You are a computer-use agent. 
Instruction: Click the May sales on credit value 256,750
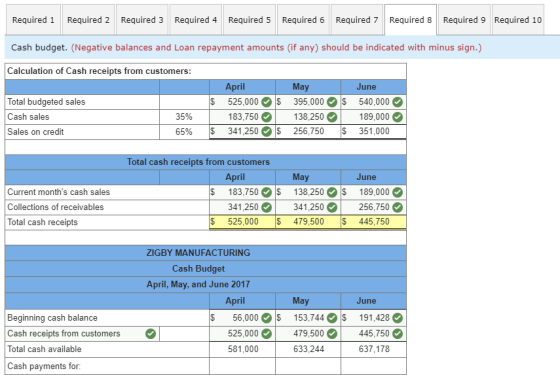pyautogui.click(x=308, y=131)
